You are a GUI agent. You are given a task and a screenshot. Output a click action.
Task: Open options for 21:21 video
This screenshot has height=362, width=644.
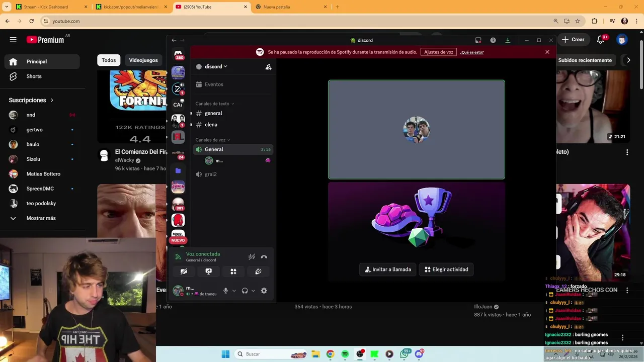627,152
